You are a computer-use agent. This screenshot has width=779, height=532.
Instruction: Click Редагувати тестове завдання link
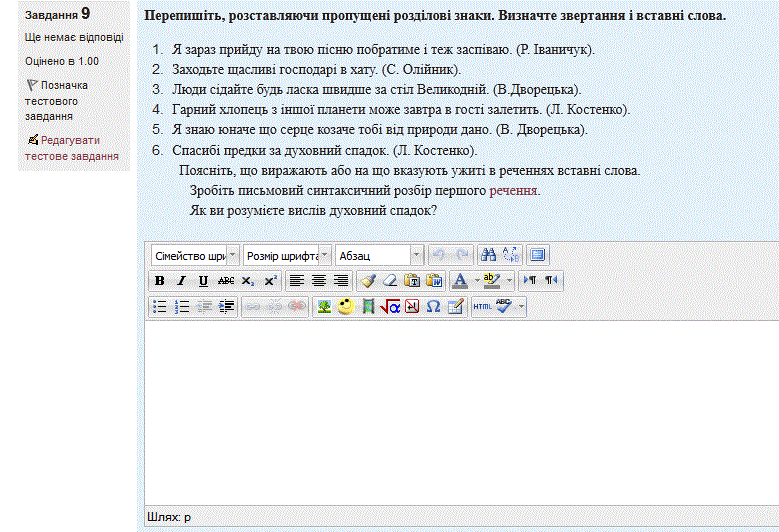click(x=72, y=148)
